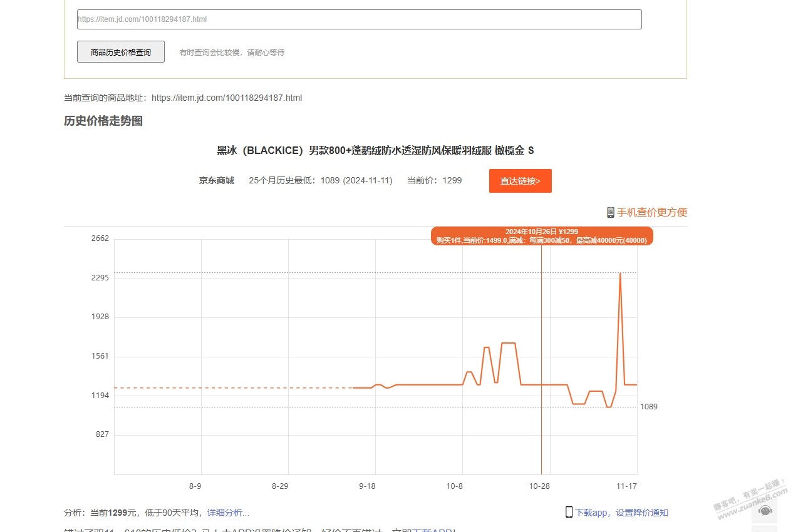Click the phone icon beside 下载app

click(x=569, y=512)
